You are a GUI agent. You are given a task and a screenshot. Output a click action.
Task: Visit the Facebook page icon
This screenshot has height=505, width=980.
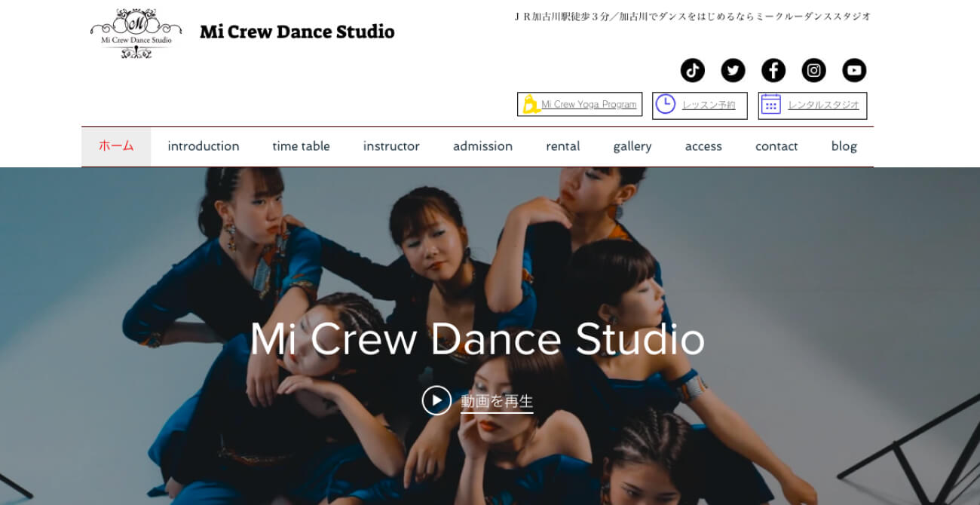tap(773, 70)
